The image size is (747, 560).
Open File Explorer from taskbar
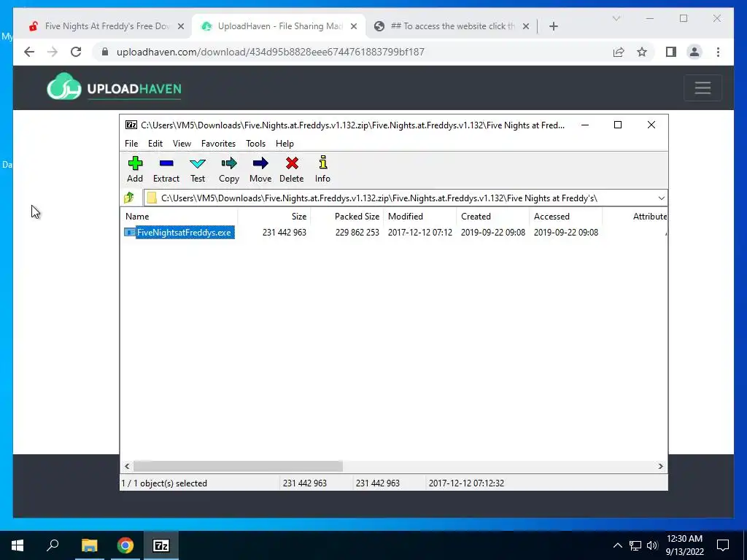(89, 545)
